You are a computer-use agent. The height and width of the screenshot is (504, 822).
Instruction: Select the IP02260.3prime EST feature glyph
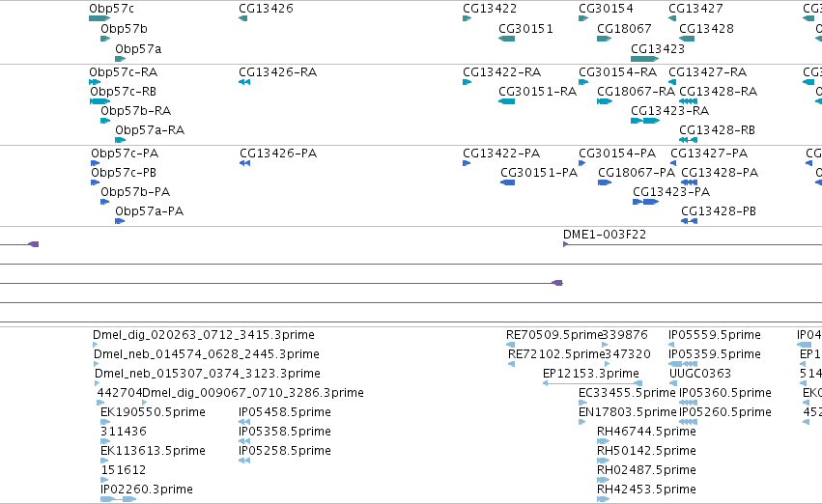tap(119, 499)
